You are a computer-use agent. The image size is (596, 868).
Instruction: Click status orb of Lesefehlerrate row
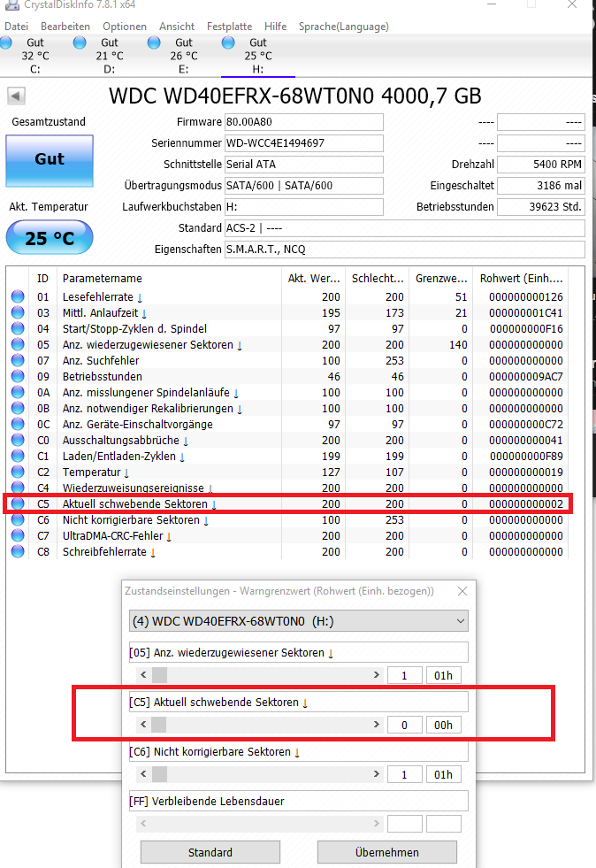point(18,296)
